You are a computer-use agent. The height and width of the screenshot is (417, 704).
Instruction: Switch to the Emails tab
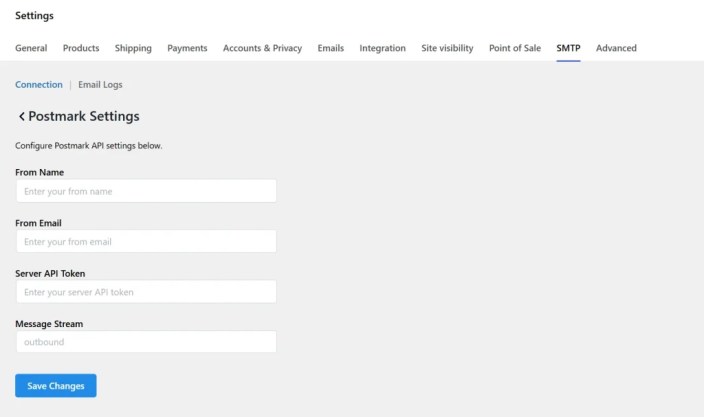click(x=330, y=48)
